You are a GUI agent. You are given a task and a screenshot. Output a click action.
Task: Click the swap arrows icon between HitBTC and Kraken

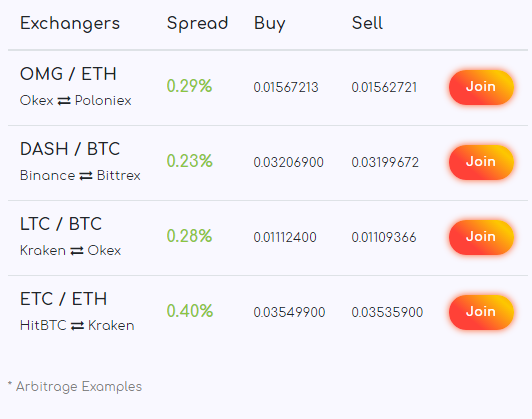(77, 326)
